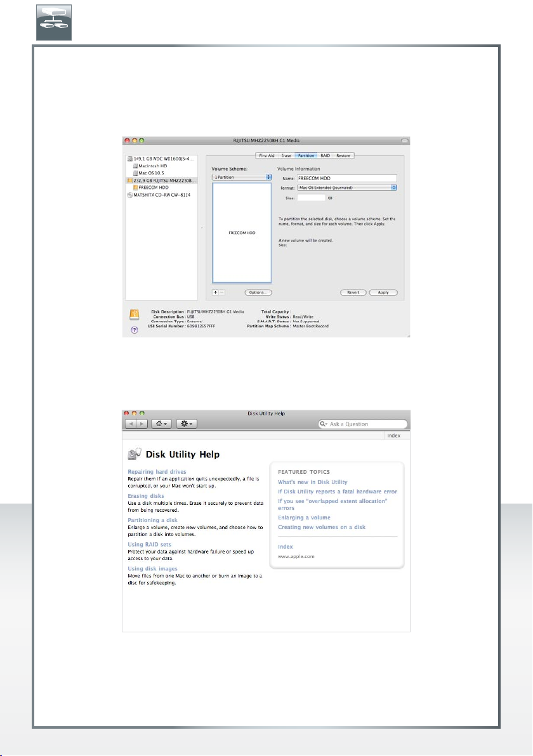The width and height of the screenshot is (533, 756).
Task: Open the Home menu in Disk Utility Help
Action: click(x=161, y=424)
